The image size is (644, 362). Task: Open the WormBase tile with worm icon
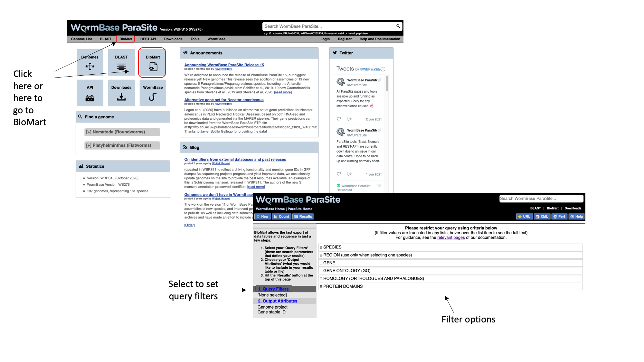153,93
